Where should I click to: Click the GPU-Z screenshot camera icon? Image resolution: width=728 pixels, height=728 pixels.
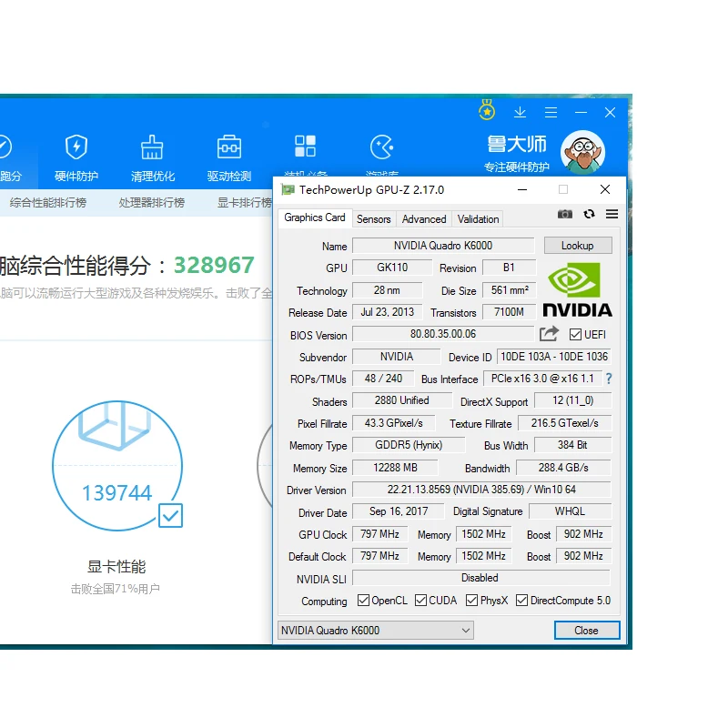click(564, 214)
